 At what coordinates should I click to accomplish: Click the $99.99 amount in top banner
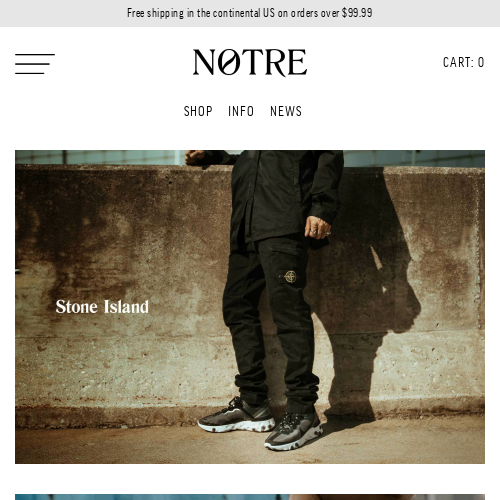[x=357, y=13]
